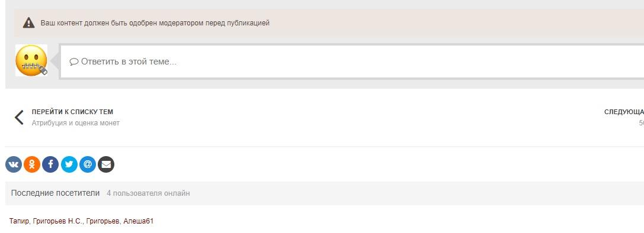Screen dimensions: 644x233
Task: Share via the orange Odnoklassniki icon
Action: coord(32,164)
